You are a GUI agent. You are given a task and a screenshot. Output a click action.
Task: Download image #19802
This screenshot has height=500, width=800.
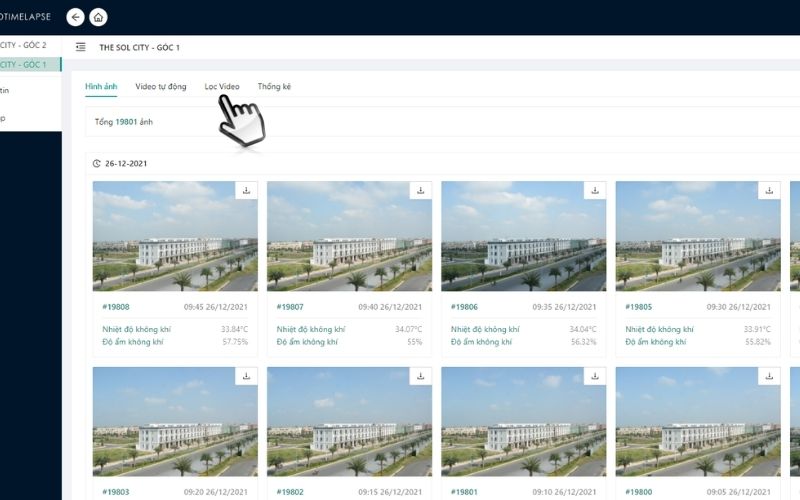pyautogui.click(x=421, y=376)
